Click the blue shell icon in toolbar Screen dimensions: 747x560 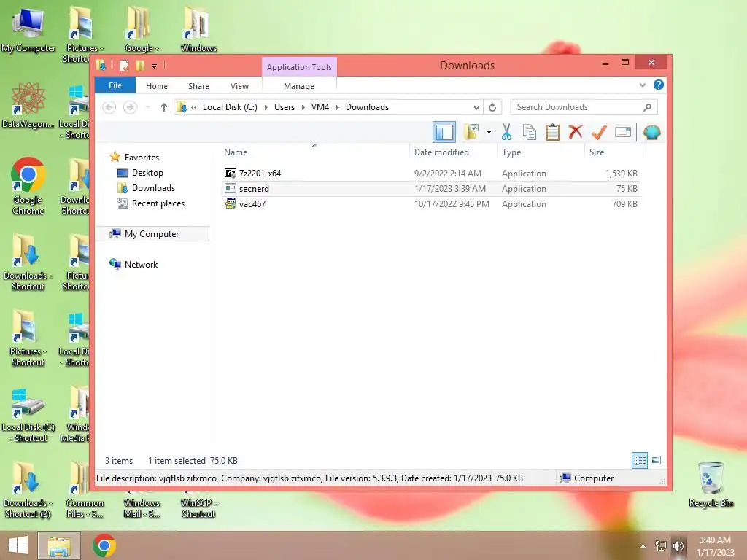click(x=651, y=132)
